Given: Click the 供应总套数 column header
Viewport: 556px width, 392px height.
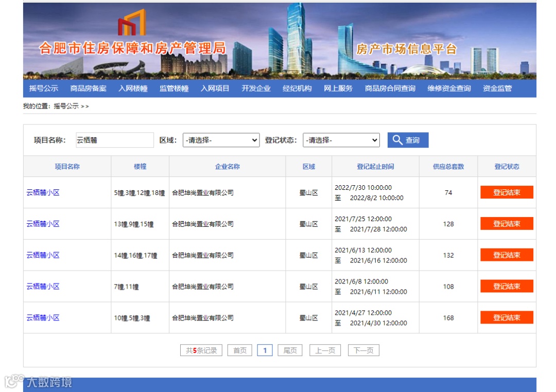Looking at the screenshot, I should [448, 166].
